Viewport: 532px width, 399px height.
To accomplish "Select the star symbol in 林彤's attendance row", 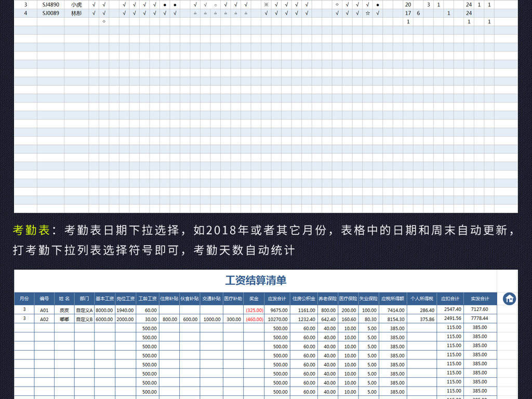I will coord(367,13).
